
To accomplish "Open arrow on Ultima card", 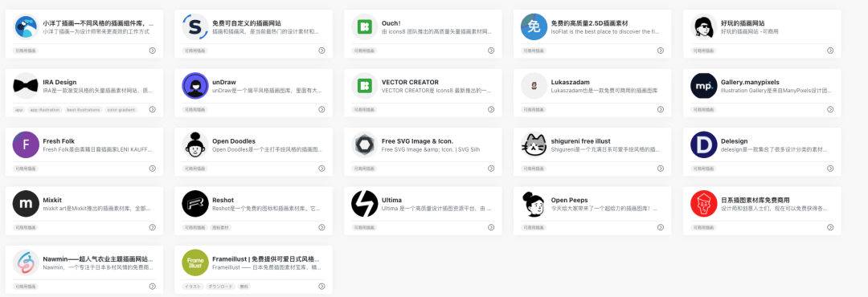I will tap(491, 227).
